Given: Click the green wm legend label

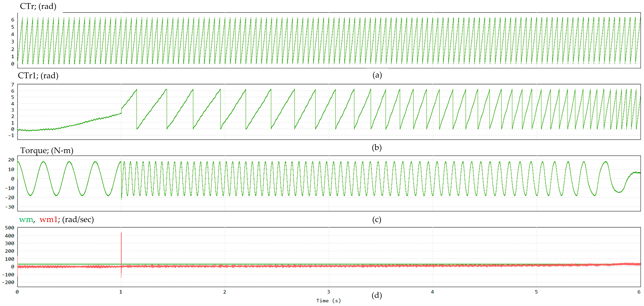Looking at the screenshot, I should pyautogui.click(x=26, y=220).
